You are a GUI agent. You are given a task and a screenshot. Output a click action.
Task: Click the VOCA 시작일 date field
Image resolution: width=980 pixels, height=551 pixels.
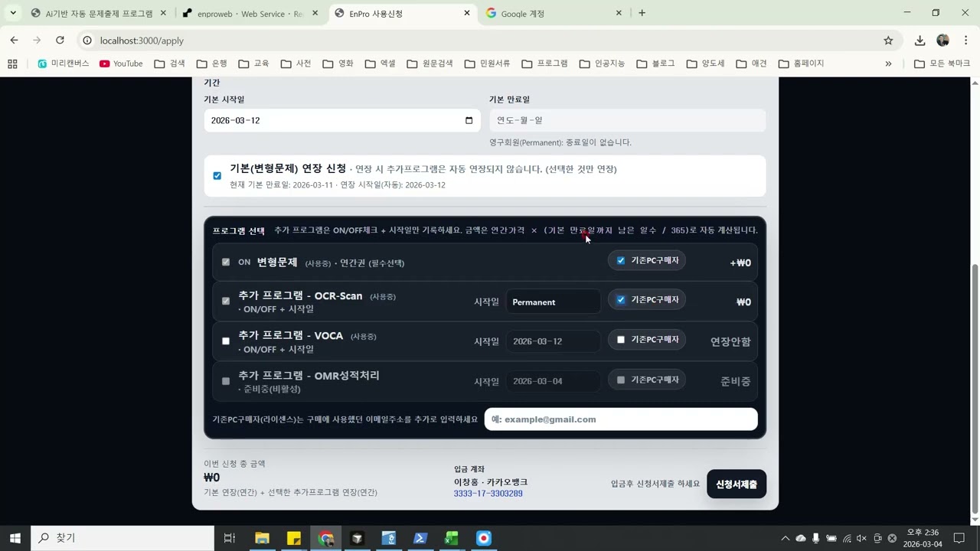[x=553, y=341]
